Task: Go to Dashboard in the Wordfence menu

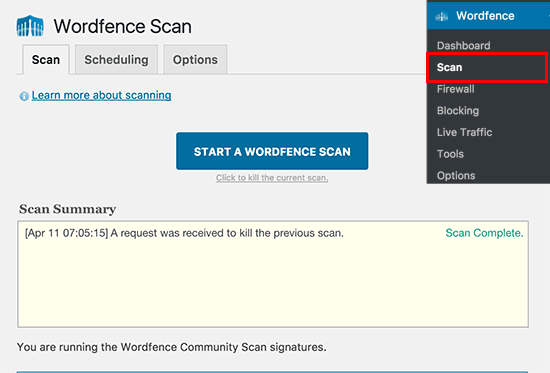Action: click(464, 45)
